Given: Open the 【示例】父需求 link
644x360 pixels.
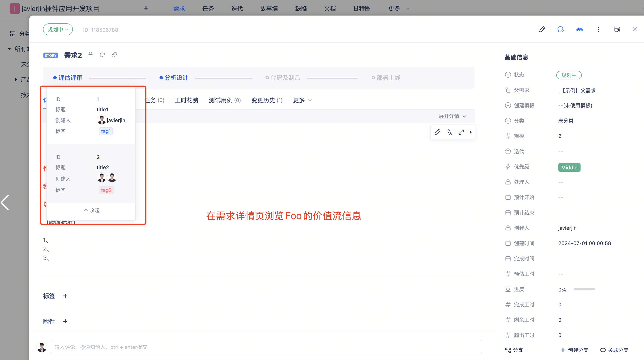Looking at the screenshot, I should (578, 90).
